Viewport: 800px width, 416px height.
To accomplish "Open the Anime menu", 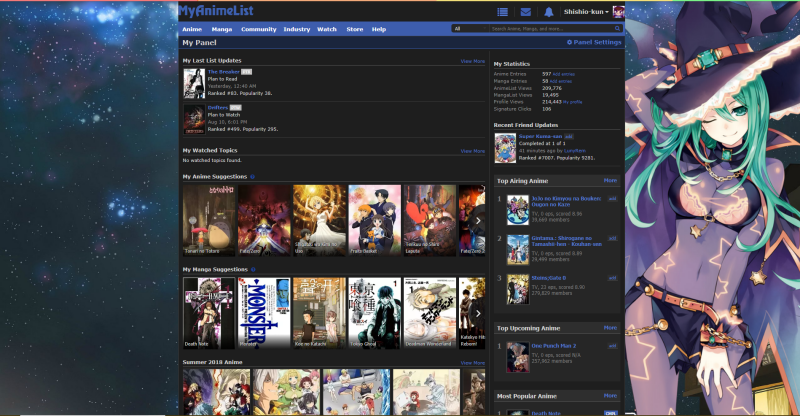I will pyautogui.click(x=192, y=29).
